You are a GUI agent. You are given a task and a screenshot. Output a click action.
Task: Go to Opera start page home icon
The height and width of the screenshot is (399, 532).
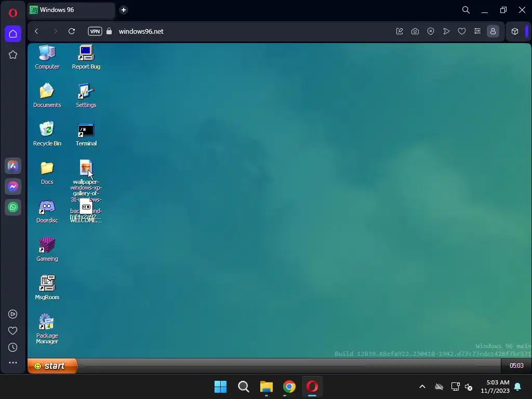[13, 34]
